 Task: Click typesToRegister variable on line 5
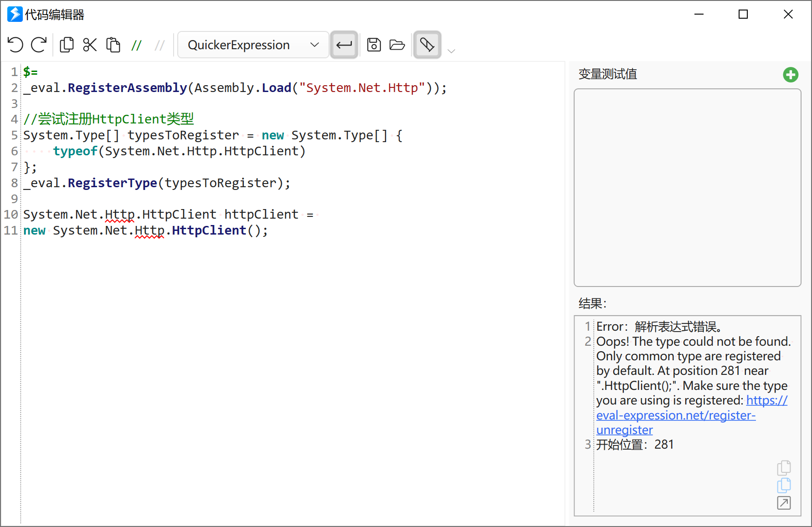(183, 135)
